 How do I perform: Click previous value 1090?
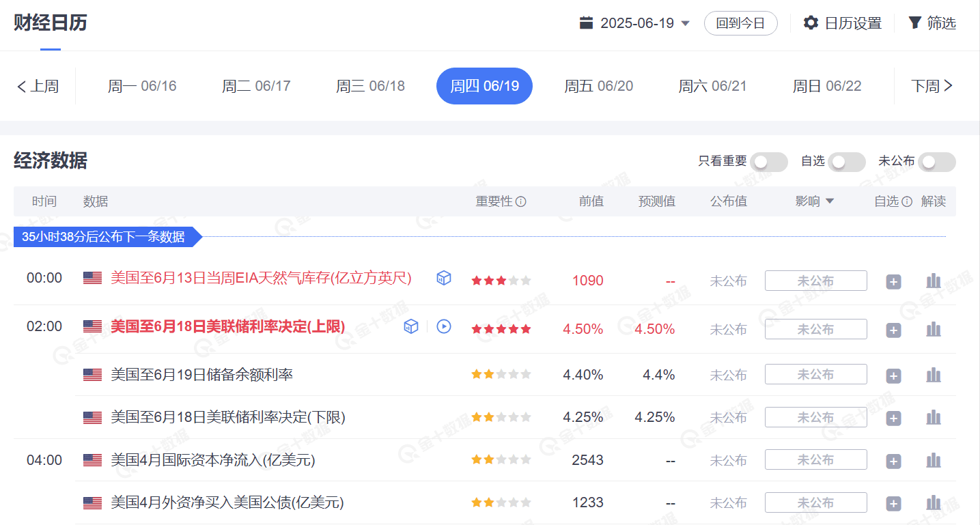[588, 281]
